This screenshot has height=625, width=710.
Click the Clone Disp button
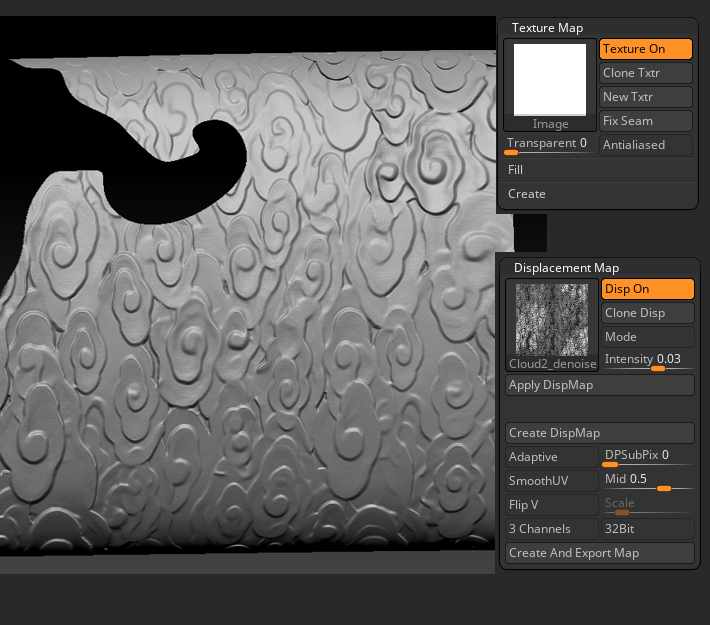tap(647, 313)
